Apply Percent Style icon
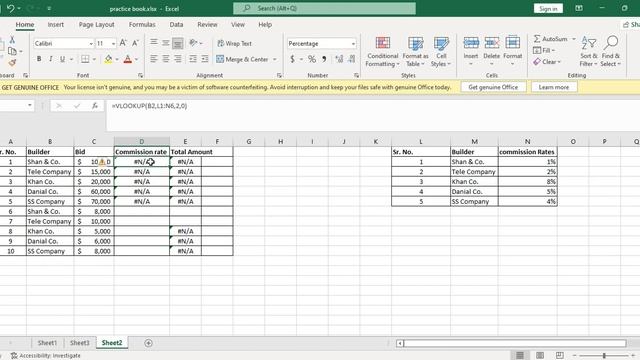Screen dimensions: 640x360 [x=312, y=59]
